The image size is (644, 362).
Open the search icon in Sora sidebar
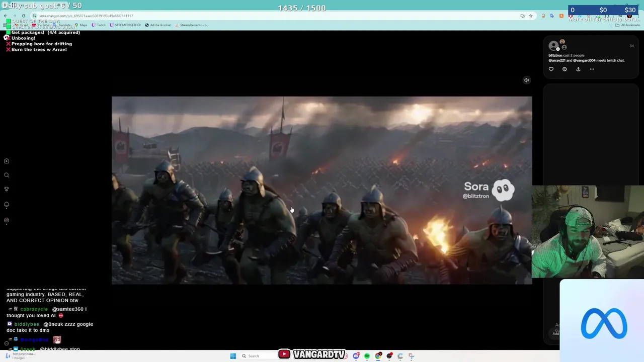(7, 175)
